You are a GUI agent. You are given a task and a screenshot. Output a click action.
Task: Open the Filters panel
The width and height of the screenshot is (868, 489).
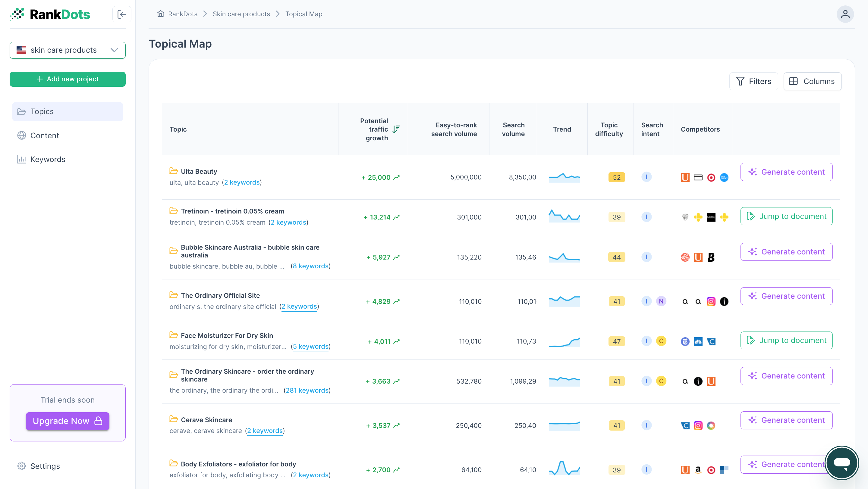[x=753, y=81]
